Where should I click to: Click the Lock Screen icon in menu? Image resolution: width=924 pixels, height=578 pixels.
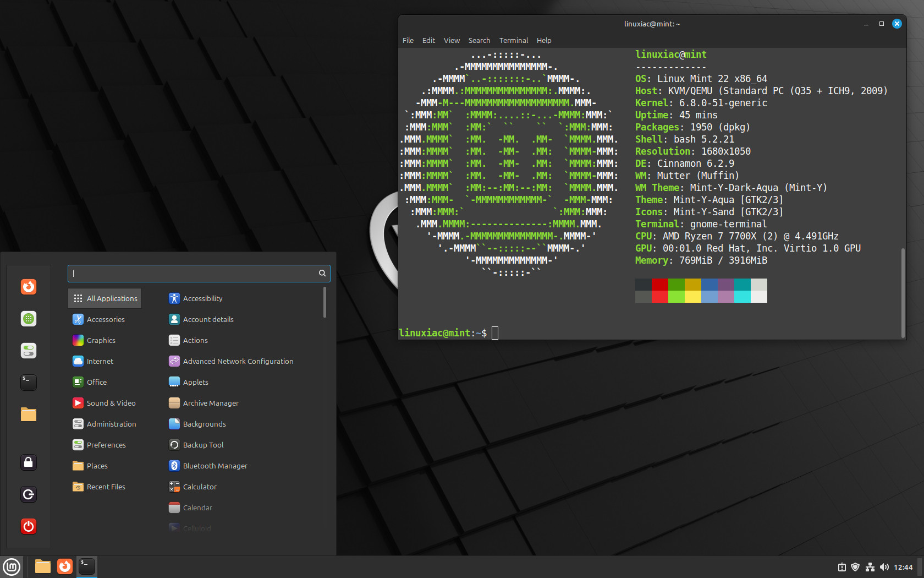(29, 462)
